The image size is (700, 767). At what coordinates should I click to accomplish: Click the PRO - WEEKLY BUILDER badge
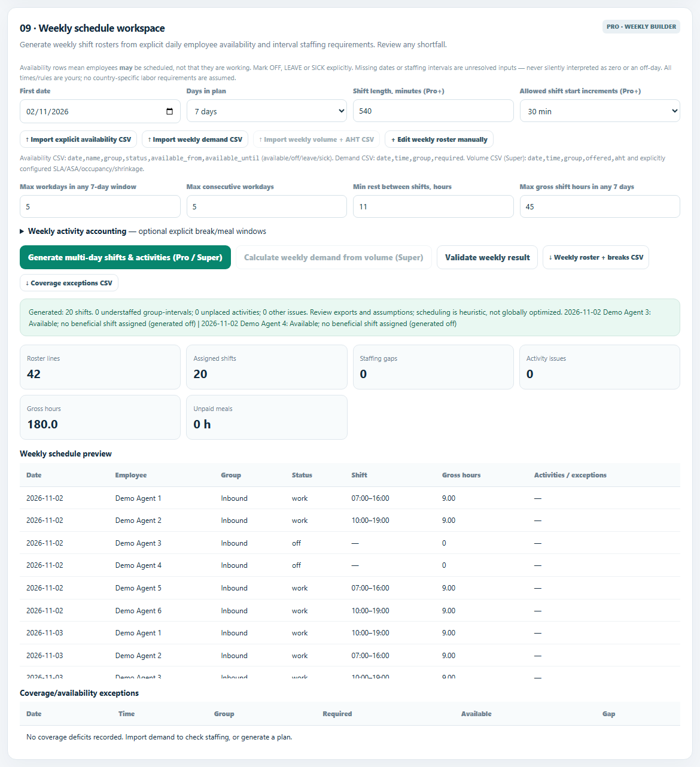[641, 26]
